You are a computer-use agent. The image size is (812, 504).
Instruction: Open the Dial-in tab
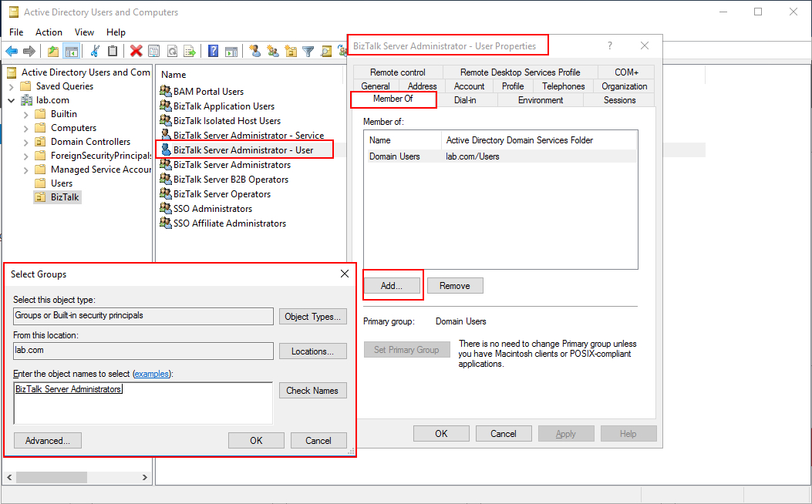(x=465, y=100)
